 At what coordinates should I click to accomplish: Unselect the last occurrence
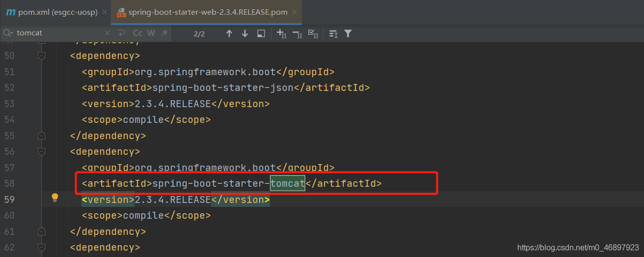point(297,33)
